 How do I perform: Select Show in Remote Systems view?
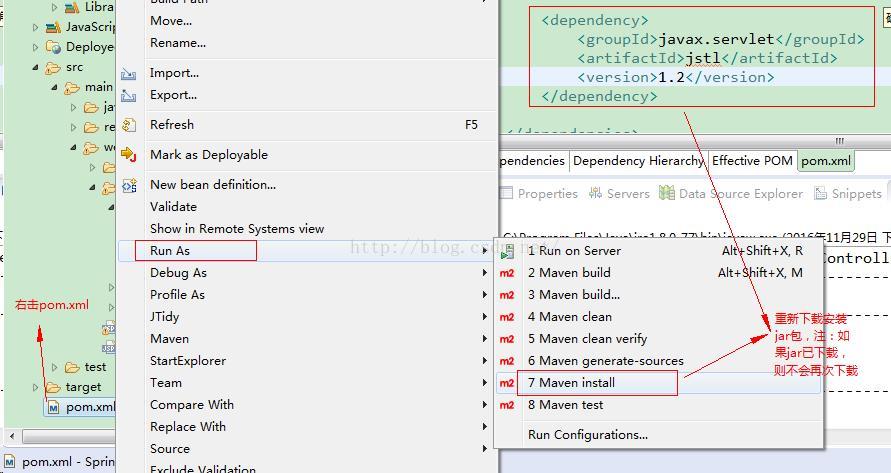(237, 229)
